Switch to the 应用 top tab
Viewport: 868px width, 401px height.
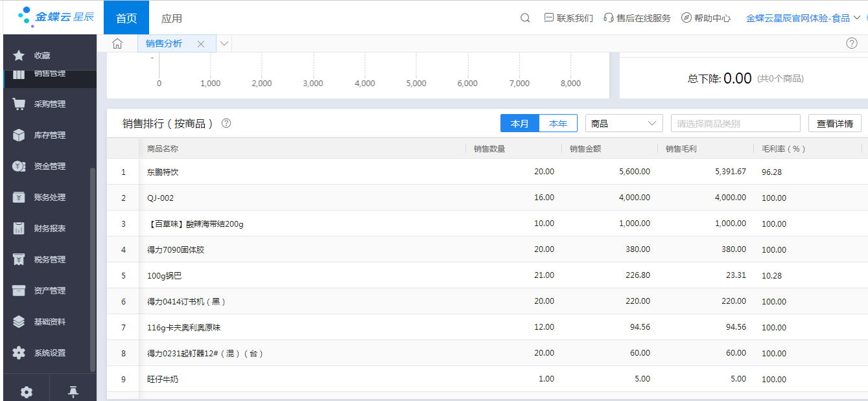pos(172,18)
